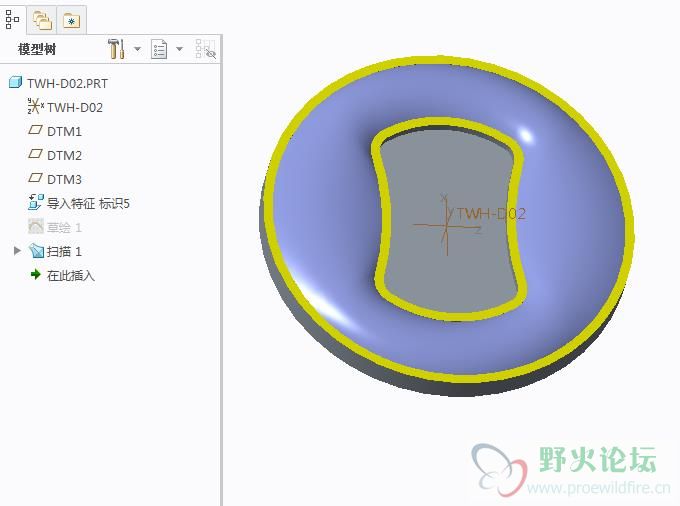The width and height of the screenshot is (680, 506).
Task: Click green insert arrow icon
Action: [36, 274]
